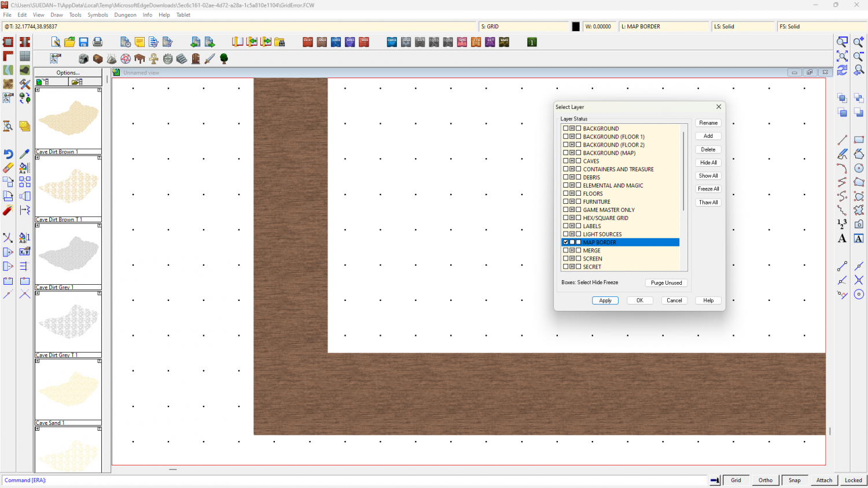This screenshot has width=868, height=488.
Task: Toggle select checkbox for LABELS layer
Action: click(566, 226)
